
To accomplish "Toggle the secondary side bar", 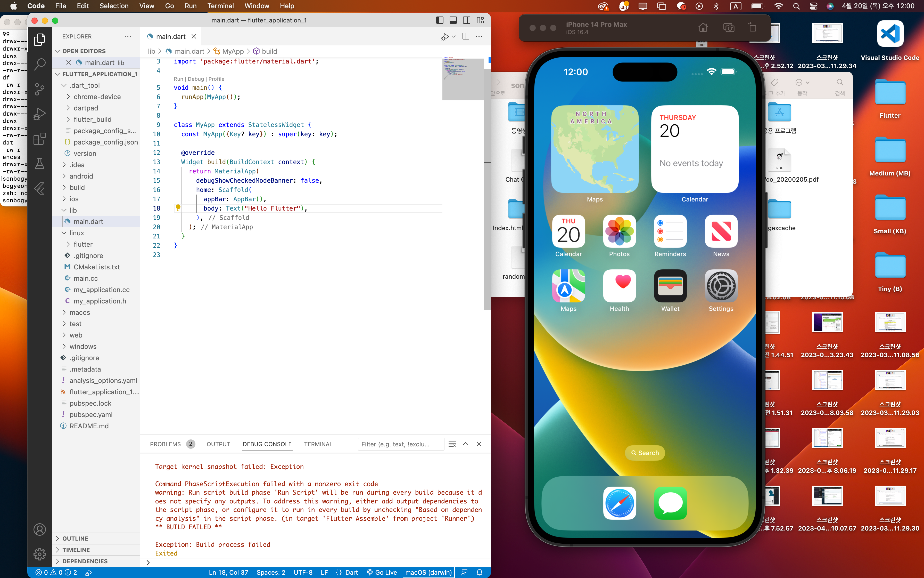I will pyautogui.click(x=467, y=20).
